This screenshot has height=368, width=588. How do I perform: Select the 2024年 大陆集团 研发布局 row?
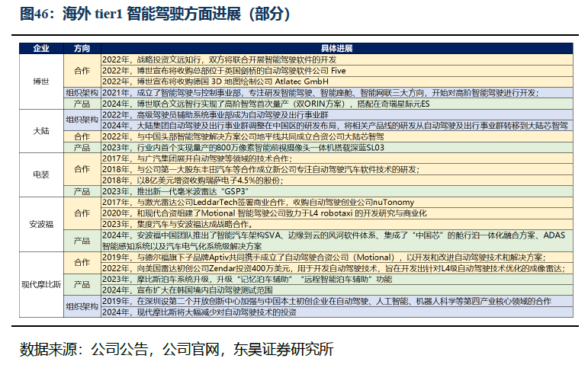(337, 126)
